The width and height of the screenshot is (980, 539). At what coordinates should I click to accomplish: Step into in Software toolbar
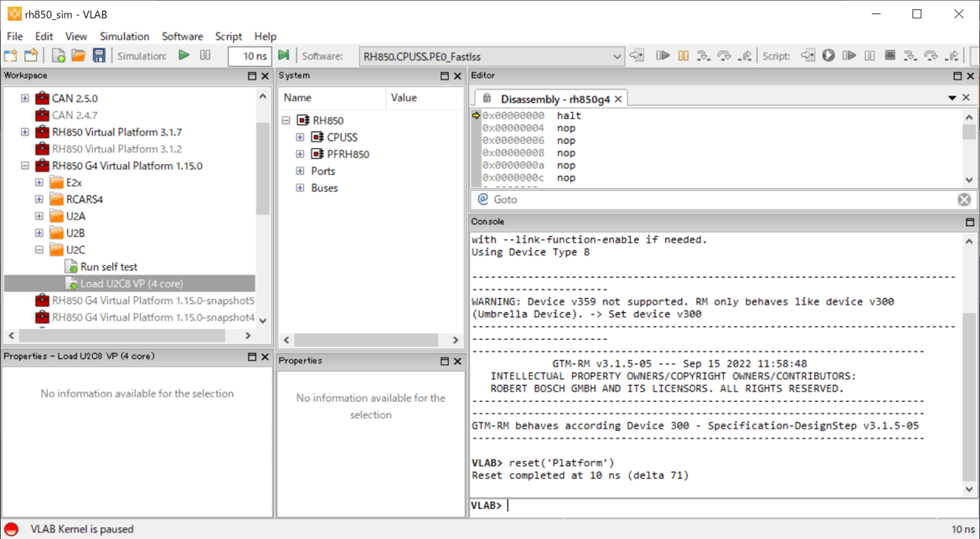click(x=703, y=55)
